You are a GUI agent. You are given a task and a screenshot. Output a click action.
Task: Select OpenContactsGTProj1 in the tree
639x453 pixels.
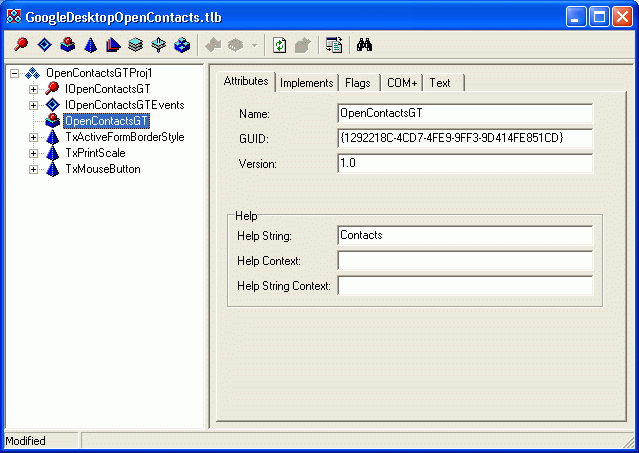(x=99, y=73)
